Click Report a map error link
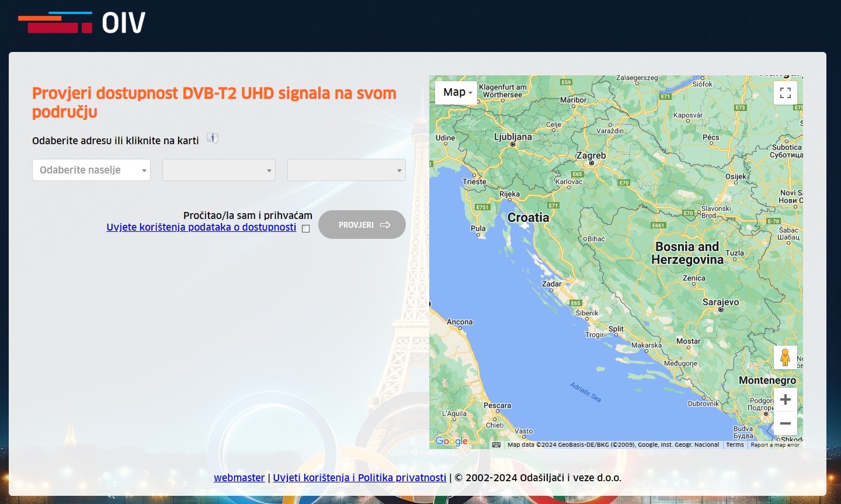The width and height of the screenshot is (841, 504). click(x=775, y=445)
